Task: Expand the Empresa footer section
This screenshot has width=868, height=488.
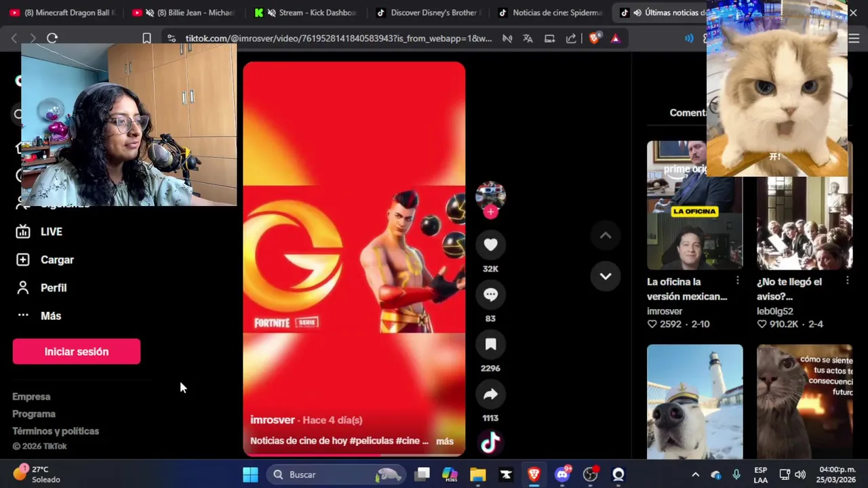Action: click(x=31, y=396)
